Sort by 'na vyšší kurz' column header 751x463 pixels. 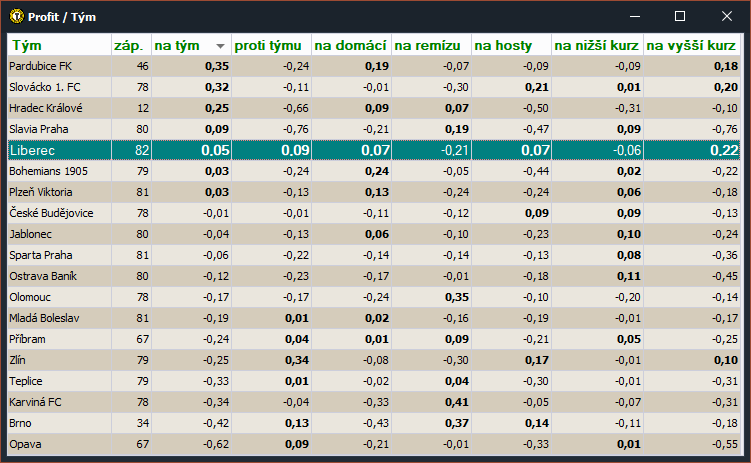click(x=691, y=45)
